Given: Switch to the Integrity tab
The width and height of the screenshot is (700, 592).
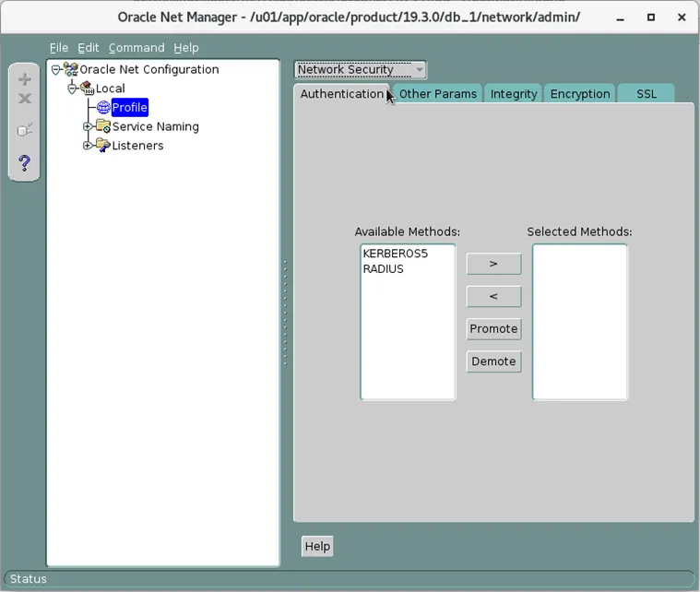Looking at the screenshot, I should click(514, 94).
